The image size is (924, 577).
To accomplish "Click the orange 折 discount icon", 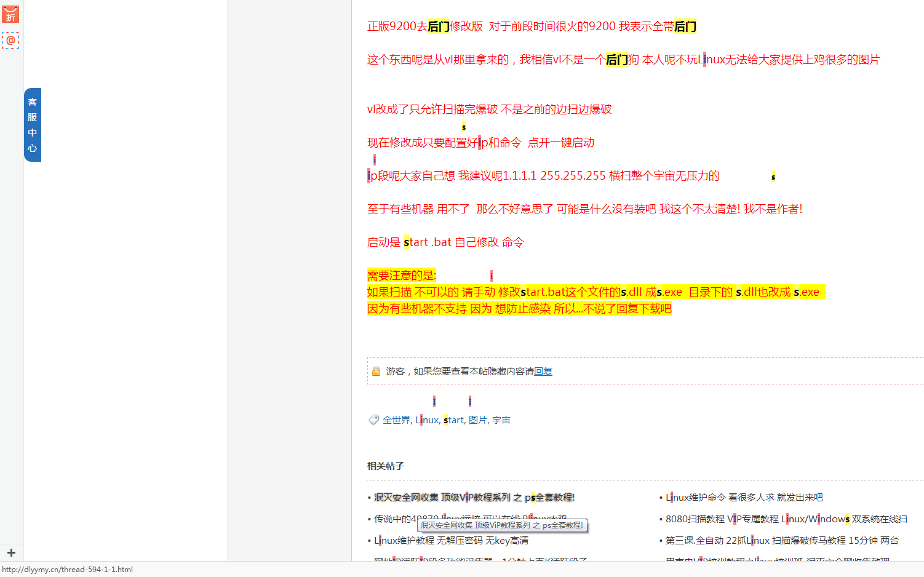I will click(x=10, y=14).
